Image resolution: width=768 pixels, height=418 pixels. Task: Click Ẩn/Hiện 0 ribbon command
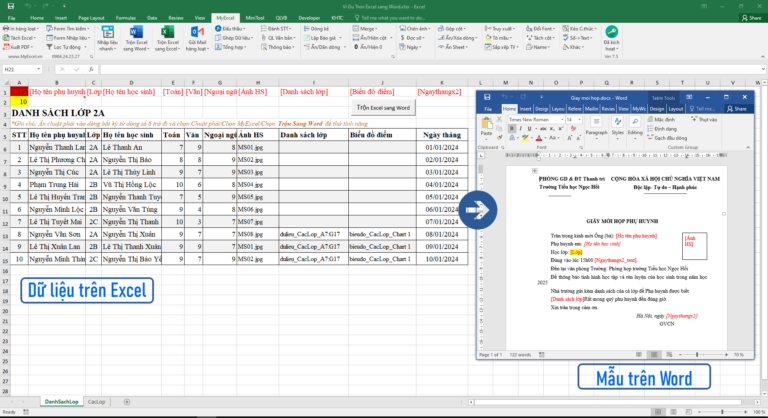coord(368,47)
